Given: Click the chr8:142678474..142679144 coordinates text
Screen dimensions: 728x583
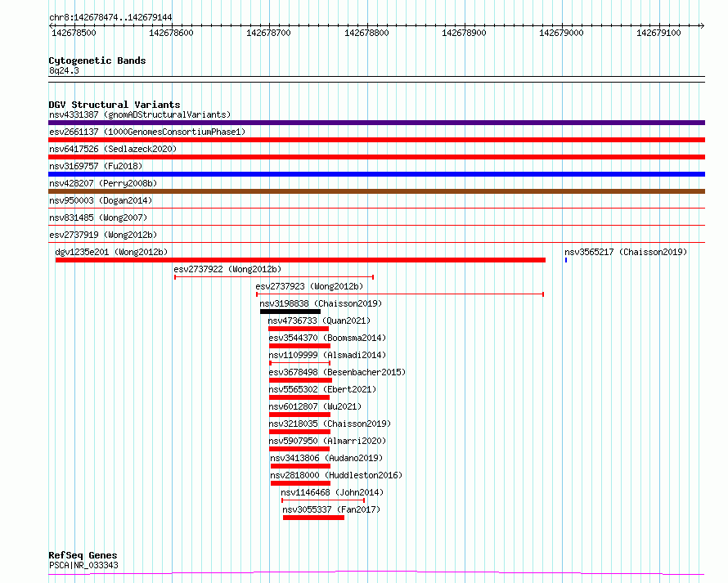Looking at the screenshot, I should tap(110, 18).
